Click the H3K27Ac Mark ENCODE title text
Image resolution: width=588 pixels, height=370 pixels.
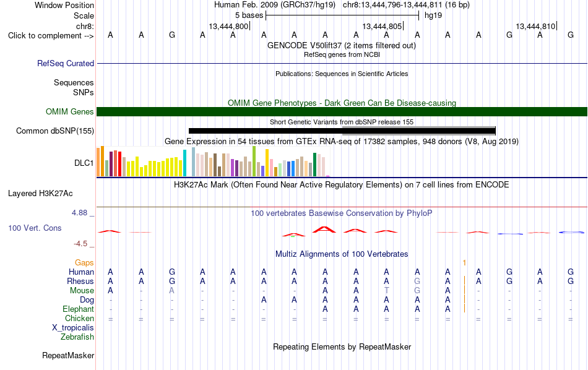(x=342, y=185)
